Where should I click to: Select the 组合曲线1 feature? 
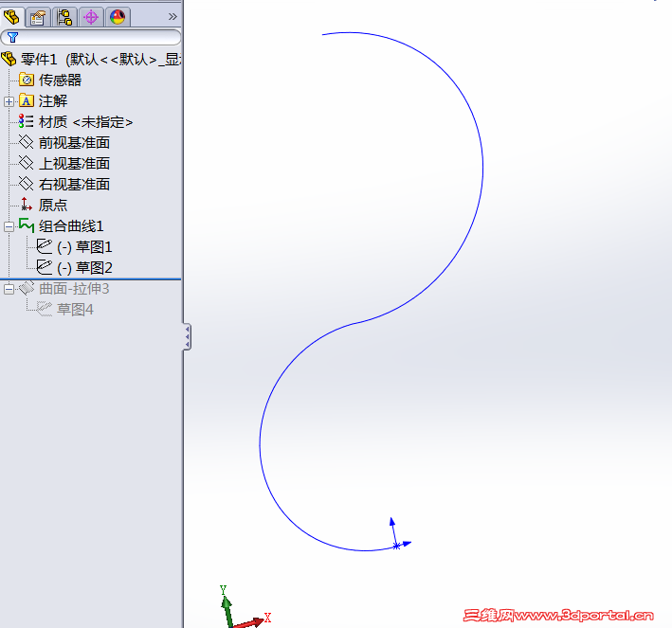pyautogui.click(x=71, y=225)
